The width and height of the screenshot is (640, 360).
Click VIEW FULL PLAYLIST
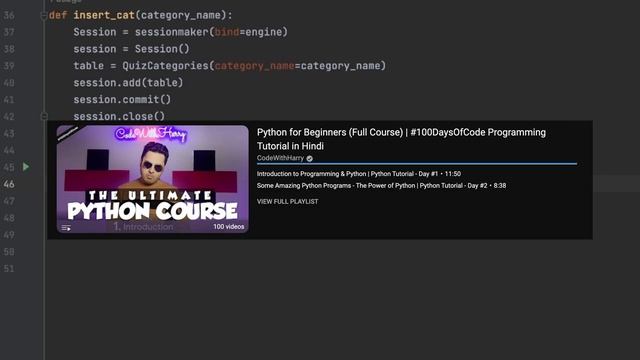[287, 202]
